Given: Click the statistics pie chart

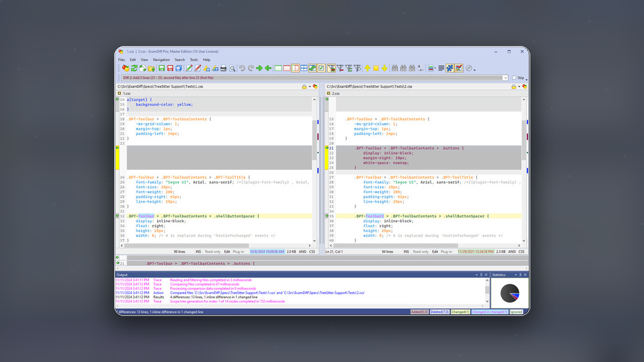Looking at the screenshot, I should click(510, 293).
